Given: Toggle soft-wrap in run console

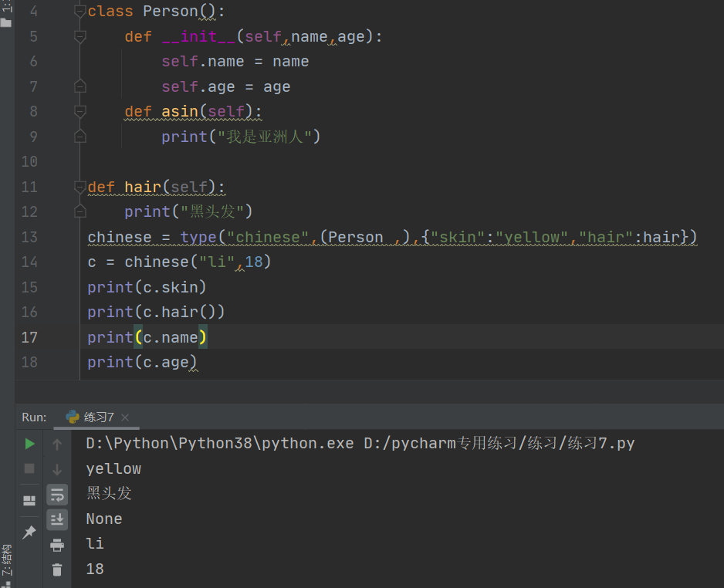Looking at the screenshot, I should pos(57,495).
